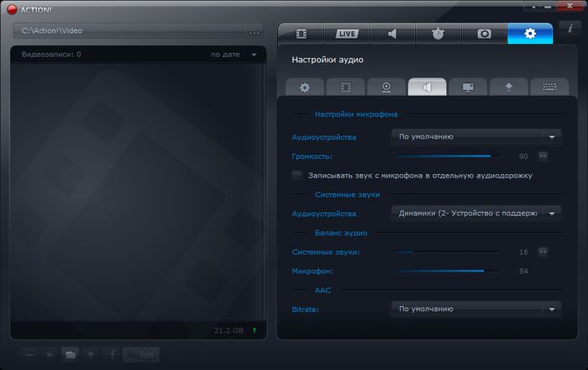
Task: Expand system sounds device dropdown
Action: click(551, 214)
